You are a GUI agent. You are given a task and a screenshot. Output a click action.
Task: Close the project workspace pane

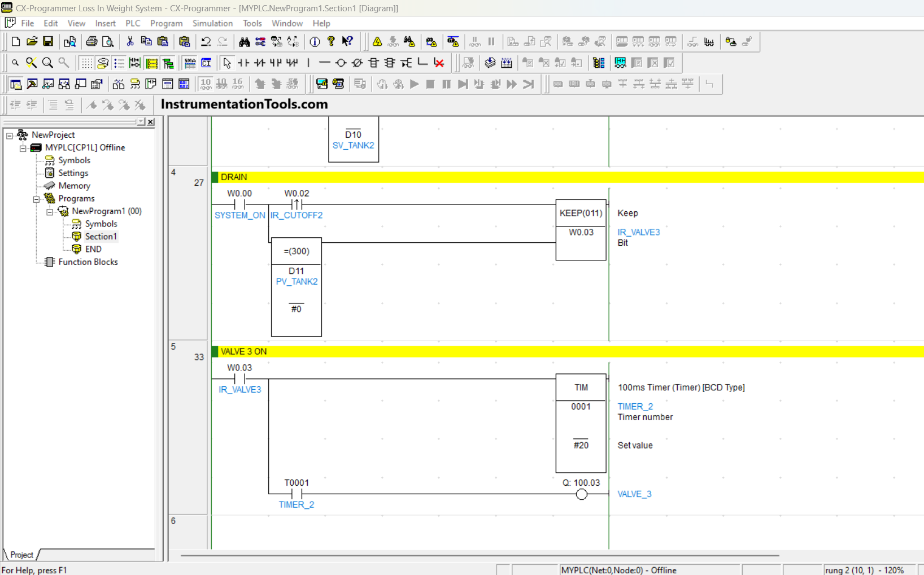151,122
